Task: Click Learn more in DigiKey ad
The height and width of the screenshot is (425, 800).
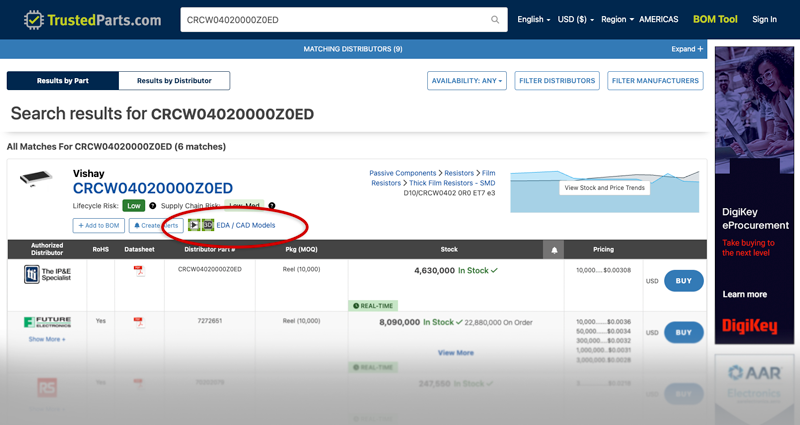Action: [744, 294]
